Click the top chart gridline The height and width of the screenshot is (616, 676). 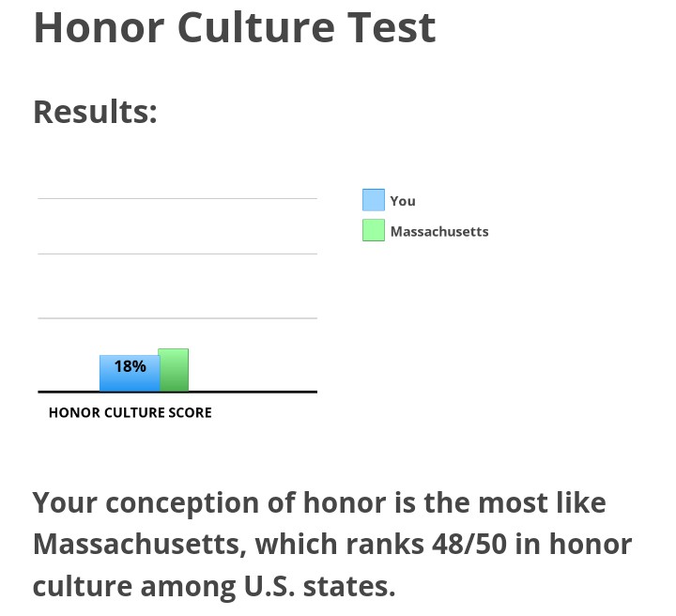(177, 199)
